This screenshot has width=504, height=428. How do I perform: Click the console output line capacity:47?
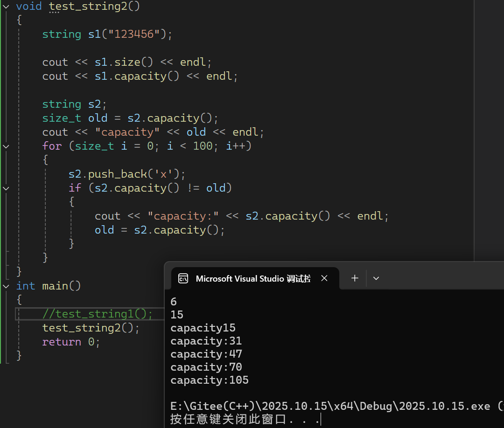[206, 354]
